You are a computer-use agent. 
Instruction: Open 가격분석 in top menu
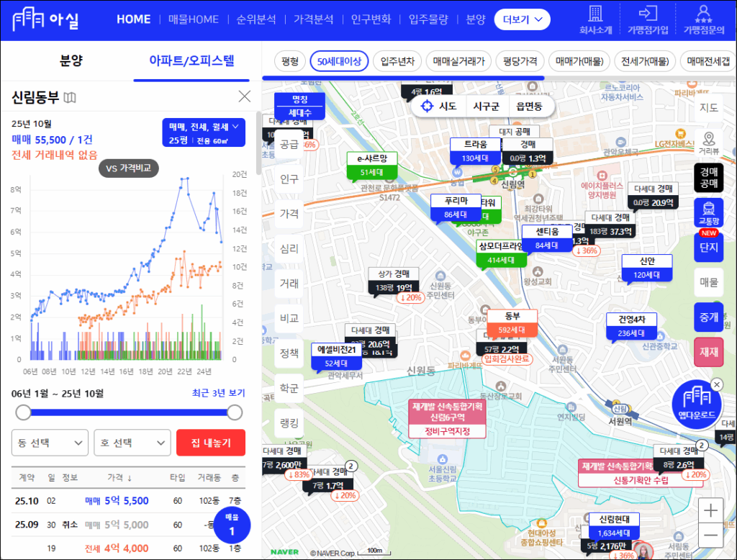click(x=312, y=19)
